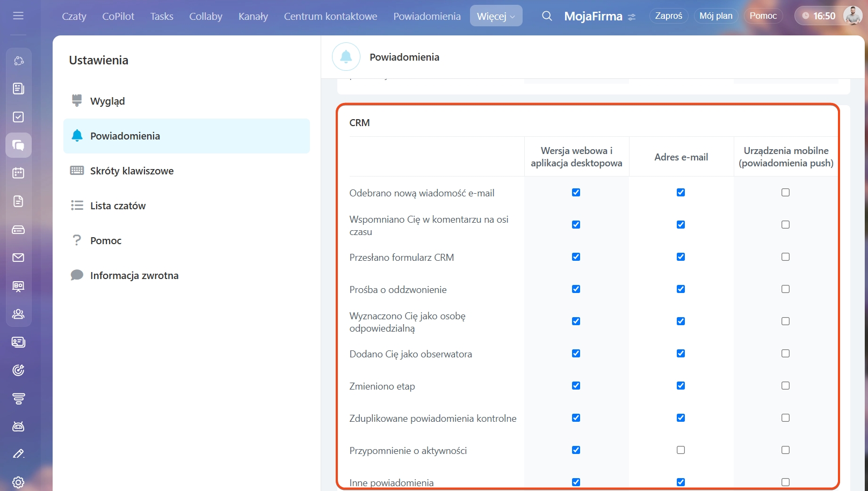The image size is (868, 491).
Task: Click the Mój plan button
Action: pyautogui.click(x=715, y=16)
